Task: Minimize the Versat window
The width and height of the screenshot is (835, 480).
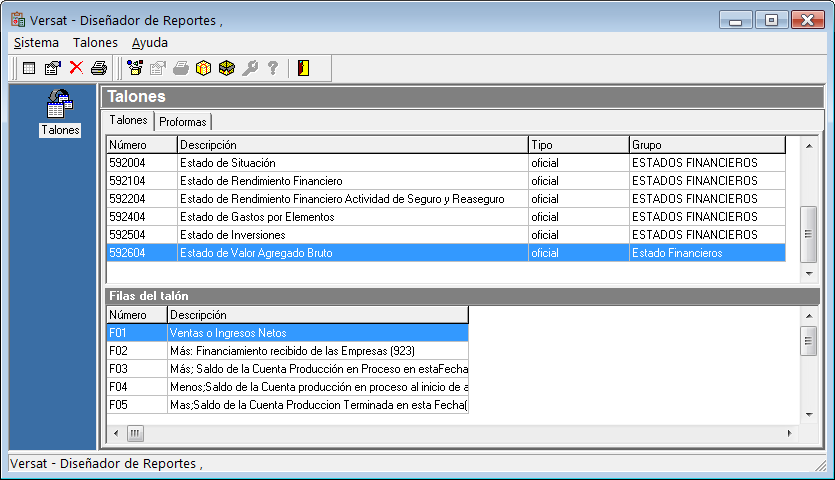Action: (x=735, y=20)
